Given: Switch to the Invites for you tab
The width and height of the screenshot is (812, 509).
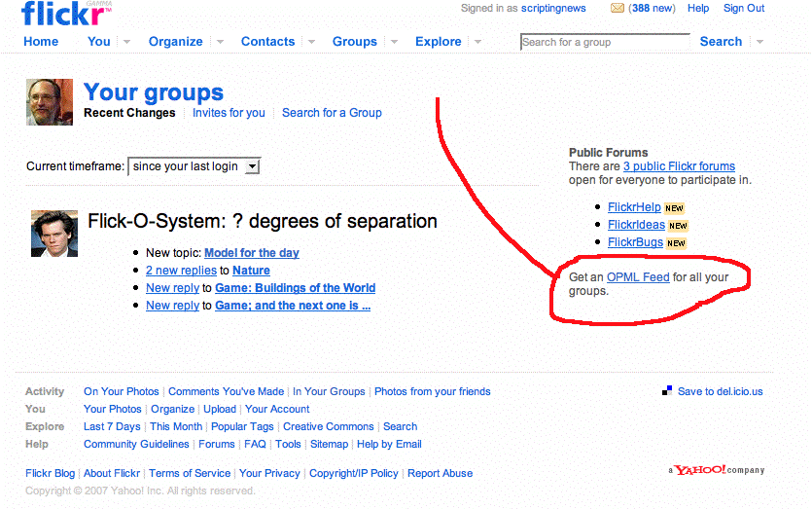Looking at the screenshot, I should point(229,113).
